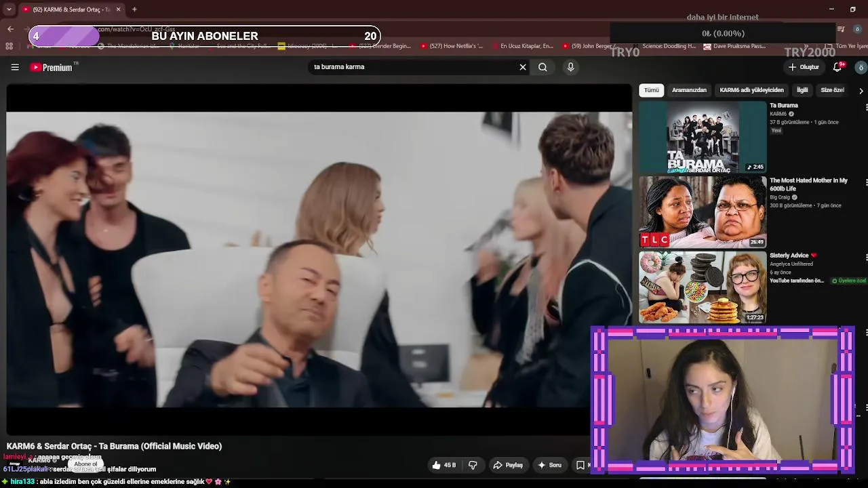Image resolution: width=868 pixels, height=488 pixels.
Task: Click the search magnifier button
Action: pos(542,67)
